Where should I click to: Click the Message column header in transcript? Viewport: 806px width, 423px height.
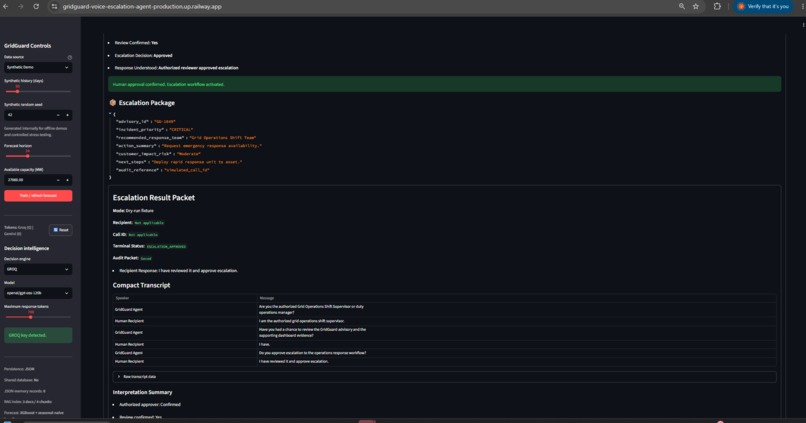coord(267,298)
